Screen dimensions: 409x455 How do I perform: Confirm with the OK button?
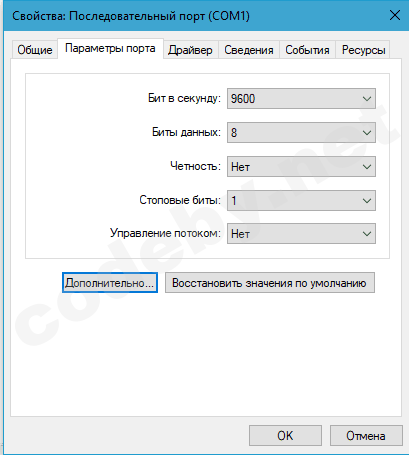[x=285, y=435]
